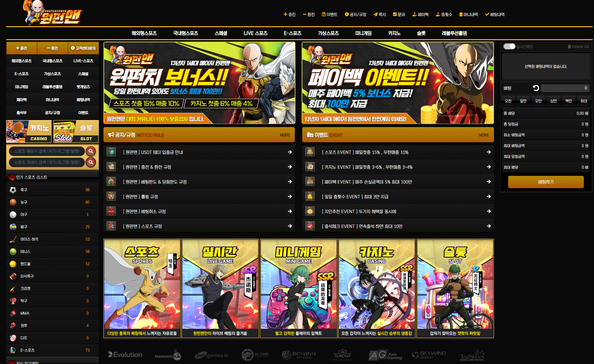Select the tennis ball icon in the sports list

[13, 252]
